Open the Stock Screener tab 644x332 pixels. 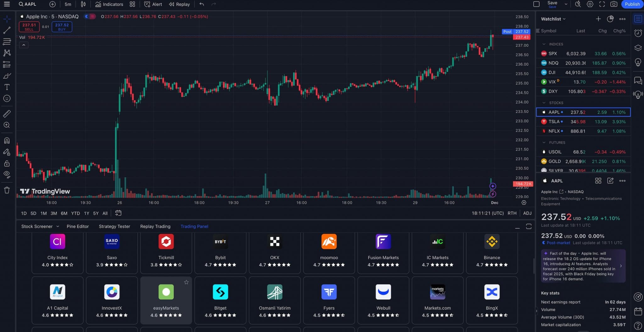coord(37,226)
